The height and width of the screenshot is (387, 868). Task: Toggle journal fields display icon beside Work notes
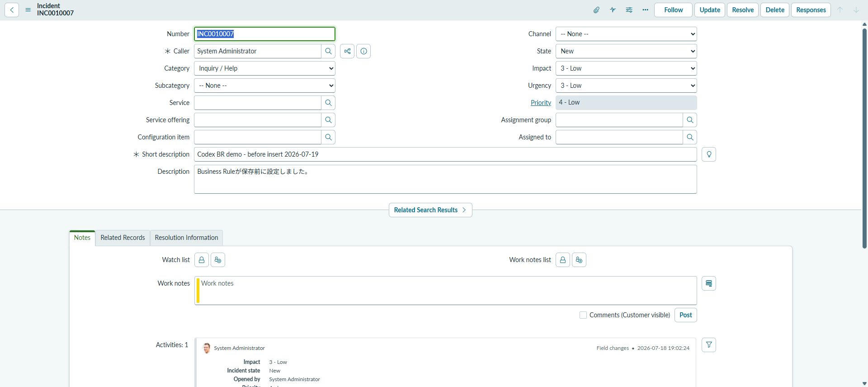pos(709,283)
